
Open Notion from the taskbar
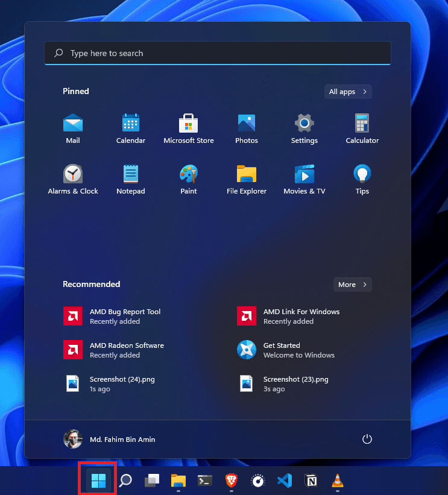(311, 481)
